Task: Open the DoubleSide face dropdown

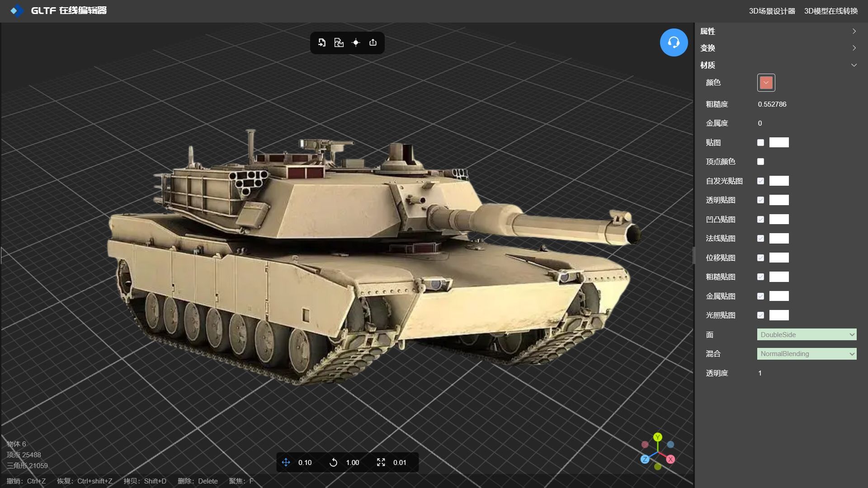Action: (807, 334)
